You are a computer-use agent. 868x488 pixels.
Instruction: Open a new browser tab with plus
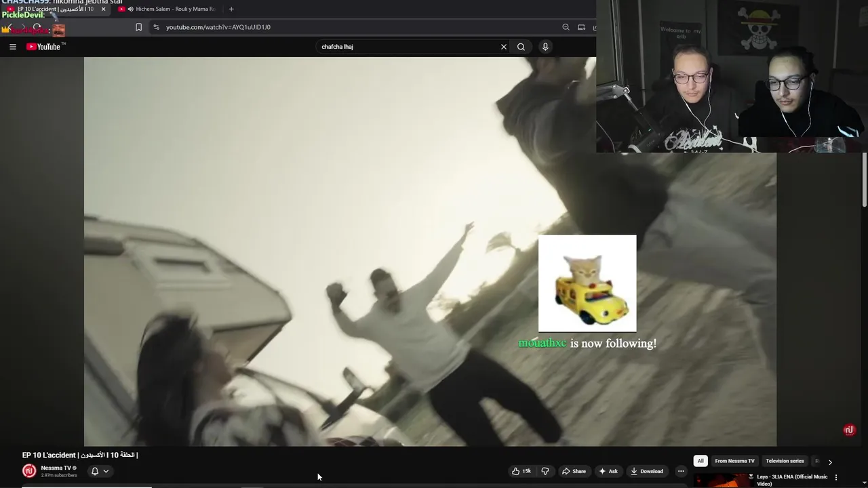point(231,9)
